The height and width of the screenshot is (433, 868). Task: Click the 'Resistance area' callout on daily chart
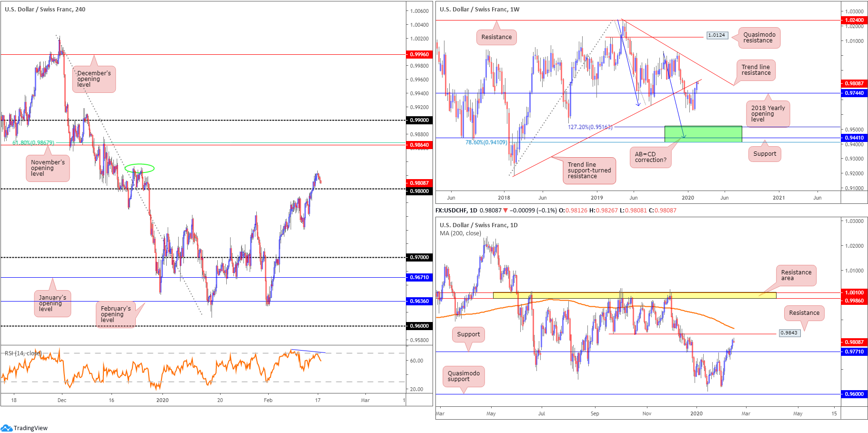(x=796, y=275)
